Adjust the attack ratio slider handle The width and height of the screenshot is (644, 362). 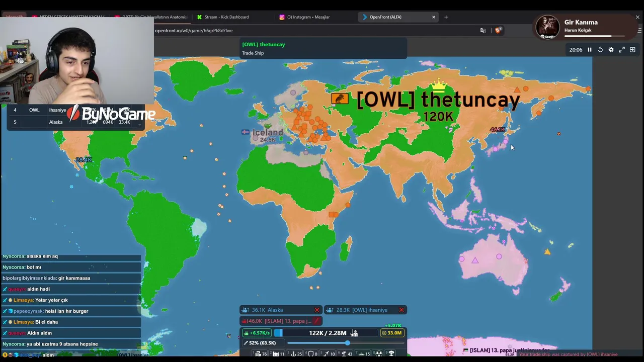click(347, 343)
